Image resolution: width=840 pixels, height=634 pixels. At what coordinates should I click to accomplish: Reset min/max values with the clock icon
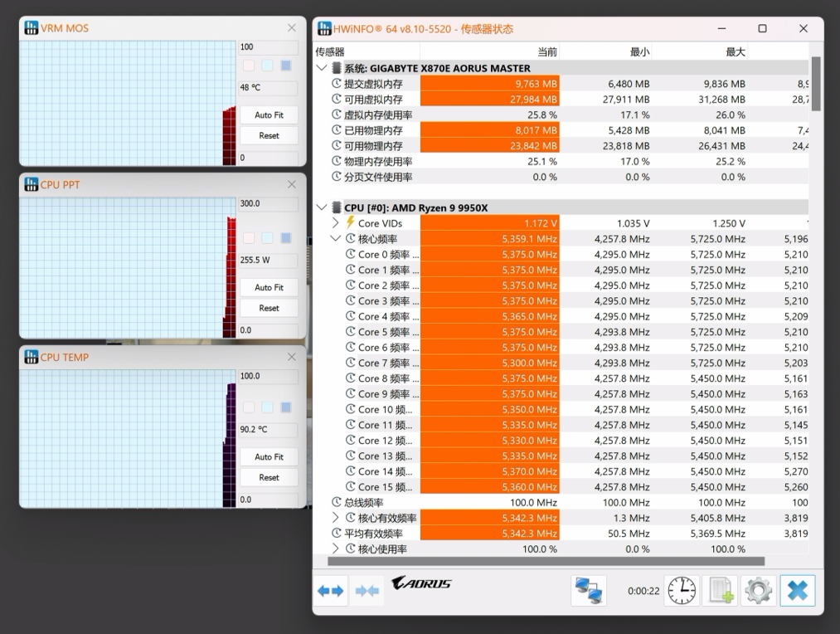click(682, 591)
